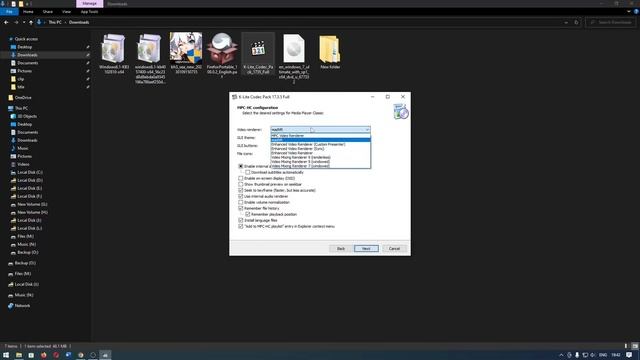Screen dimensions: 640x360
Task: Open the New folder item in Downloads
Action: pos(330,52)
